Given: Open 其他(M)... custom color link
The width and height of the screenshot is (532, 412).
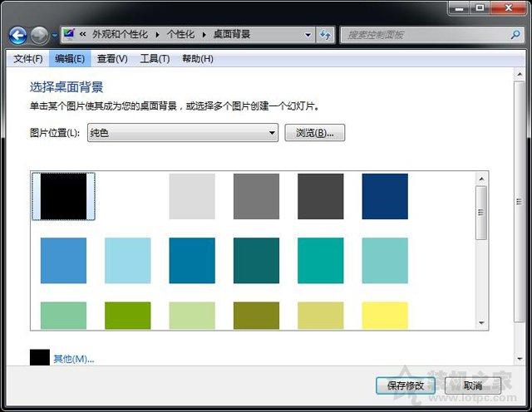Looking at the screenshot, I should (x=73, y=359).
